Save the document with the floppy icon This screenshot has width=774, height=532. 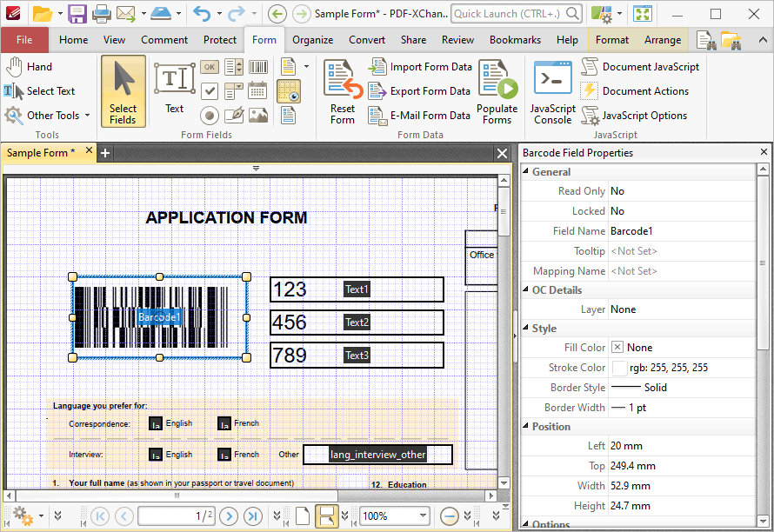coord(77,14)
